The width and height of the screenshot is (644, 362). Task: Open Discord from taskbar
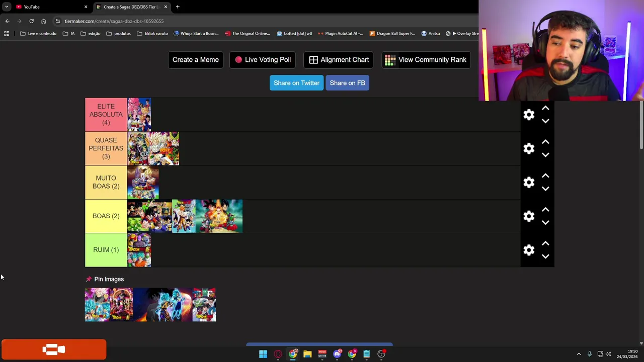coord(337,354)
